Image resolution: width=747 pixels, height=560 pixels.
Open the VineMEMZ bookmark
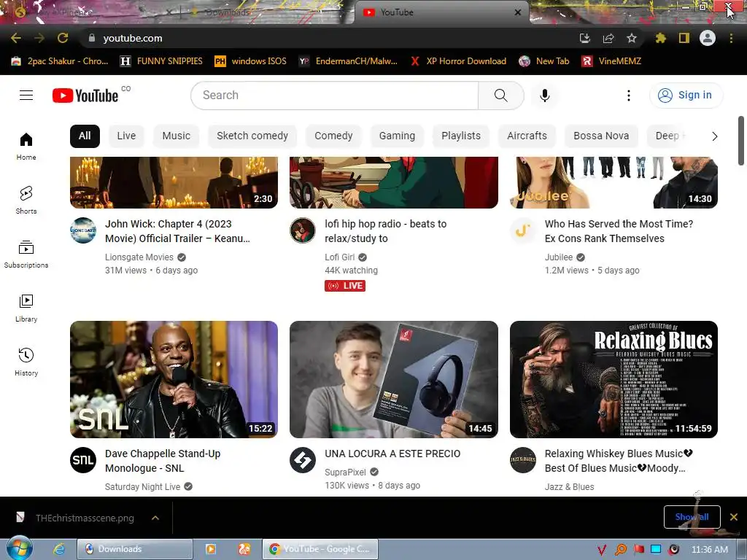612,61
